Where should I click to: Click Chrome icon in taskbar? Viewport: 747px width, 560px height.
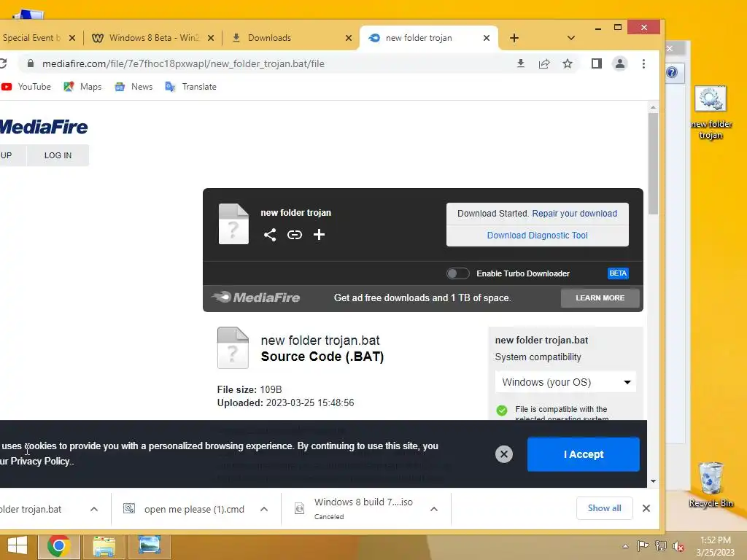pos(58,546)
